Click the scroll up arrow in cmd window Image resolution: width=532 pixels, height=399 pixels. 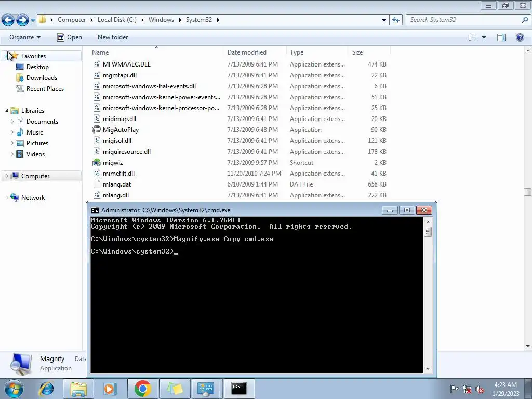(428, 222)
